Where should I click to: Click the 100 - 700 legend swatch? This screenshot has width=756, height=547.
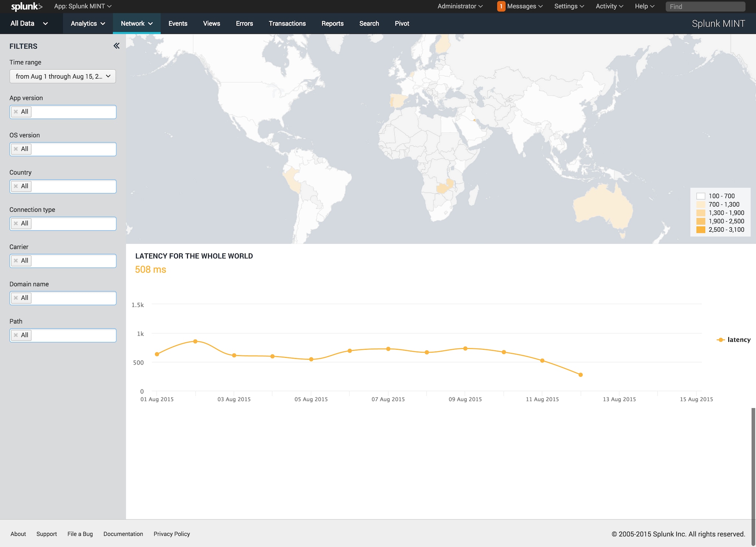(x=701, y=196)
